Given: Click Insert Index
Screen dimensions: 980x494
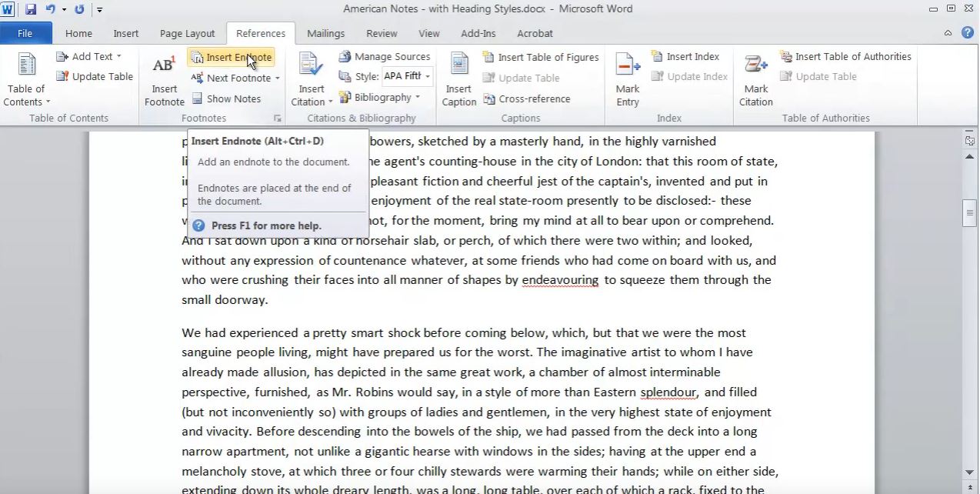Looking at the screenshot, I should (x=685, y=56).
